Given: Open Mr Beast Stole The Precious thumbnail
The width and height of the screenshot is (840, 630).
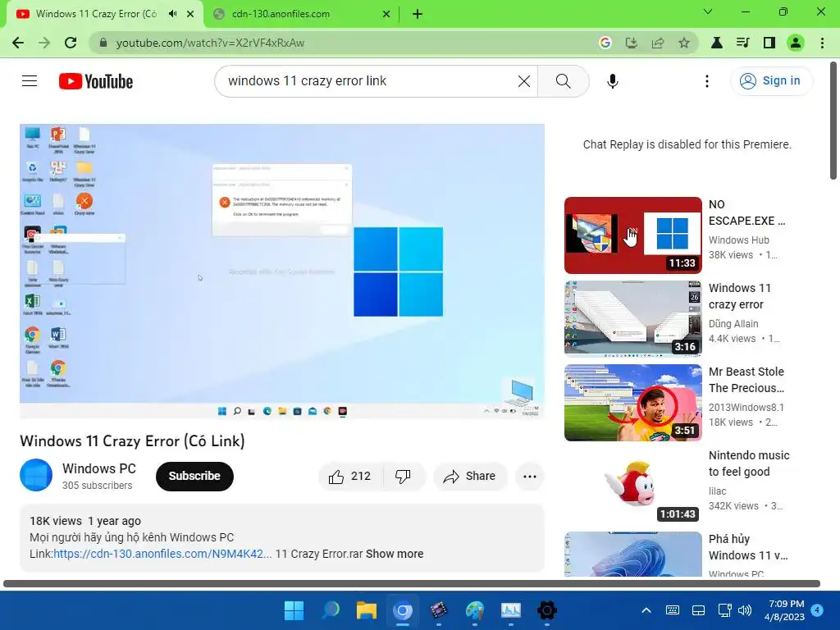Looking at the screenshot, I should (632, 402).
